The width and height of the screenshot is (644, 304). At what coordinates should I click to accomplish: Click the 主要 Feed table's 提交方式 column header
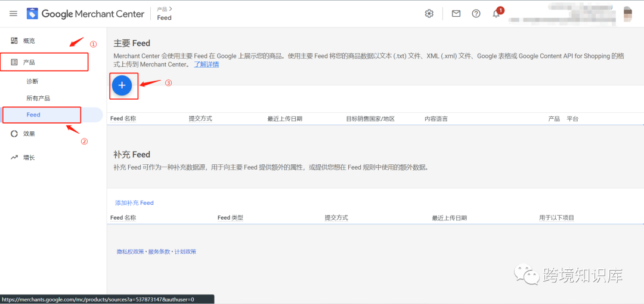(x=200, y=118)
